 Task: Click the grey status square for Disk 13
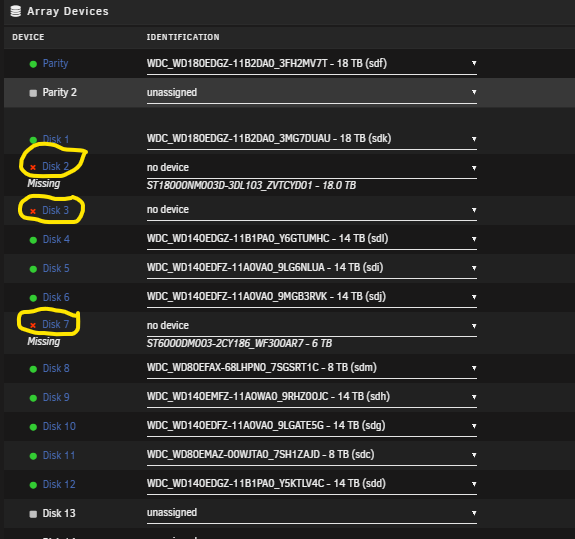click(x=33, y=514)
